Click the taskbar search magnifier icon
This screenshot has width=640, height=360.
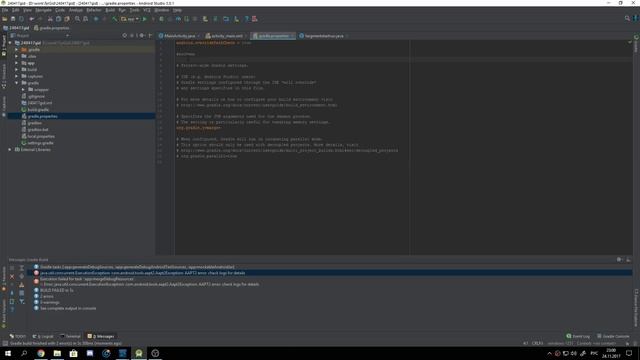coord(24,353)
